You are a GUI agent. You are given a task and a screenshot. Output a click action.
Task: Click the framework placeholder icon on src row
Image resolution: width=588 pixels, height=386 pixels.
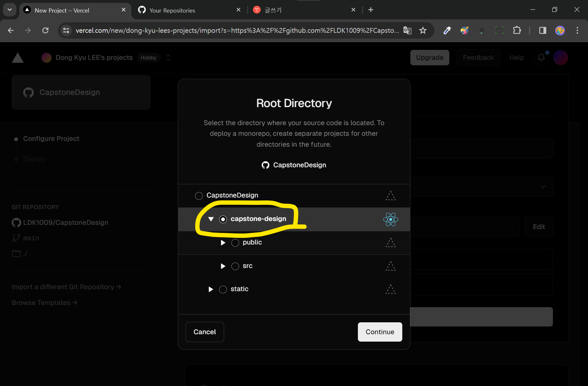tap(391, 266)
